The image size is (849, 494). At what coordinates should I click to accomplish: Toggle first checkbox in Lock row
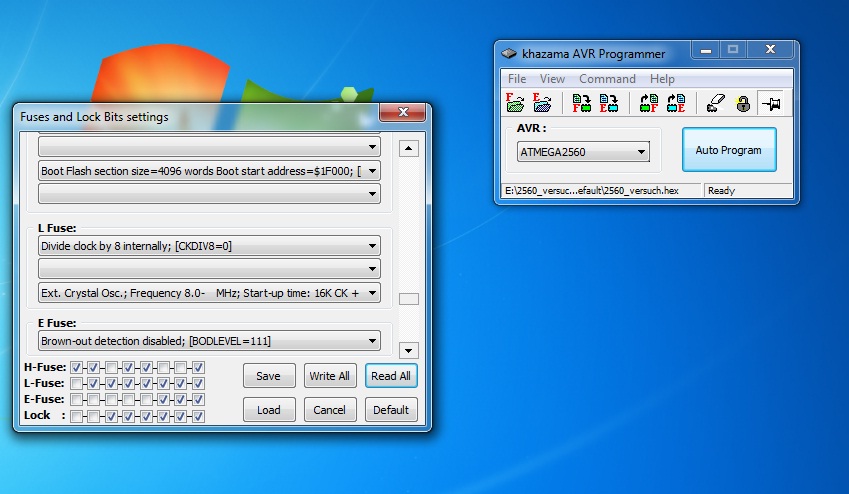(76, 416)
